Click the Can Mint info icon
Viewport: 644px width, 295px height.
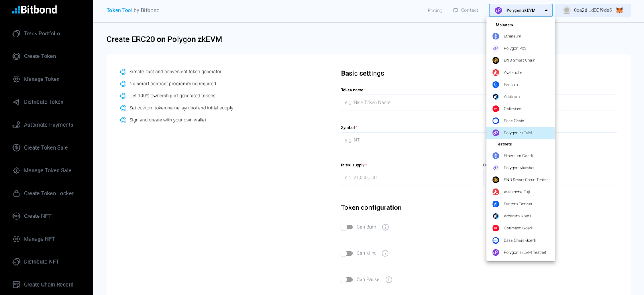pyautogui.click(x=385, y=254)
